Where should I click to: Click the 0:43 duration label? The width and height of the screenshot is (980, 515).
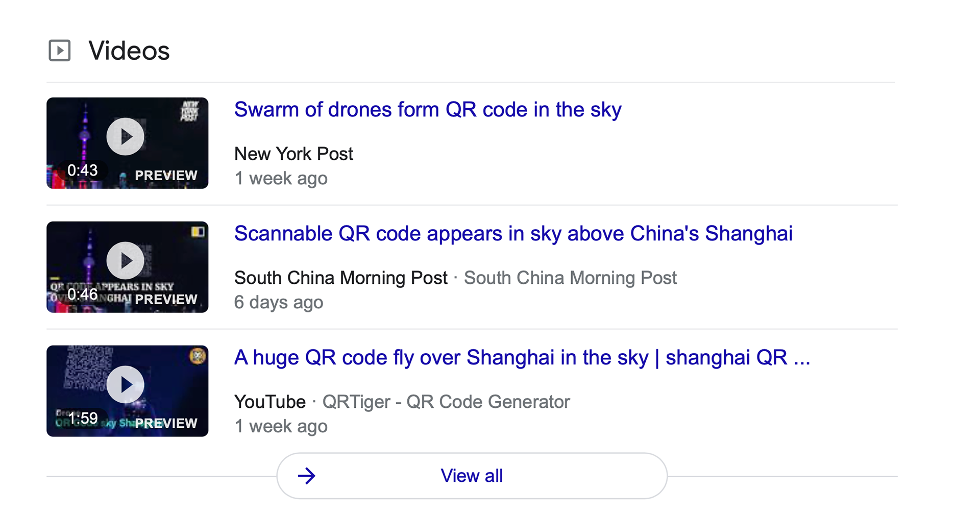pyautogui.click(x=82, y=170)
